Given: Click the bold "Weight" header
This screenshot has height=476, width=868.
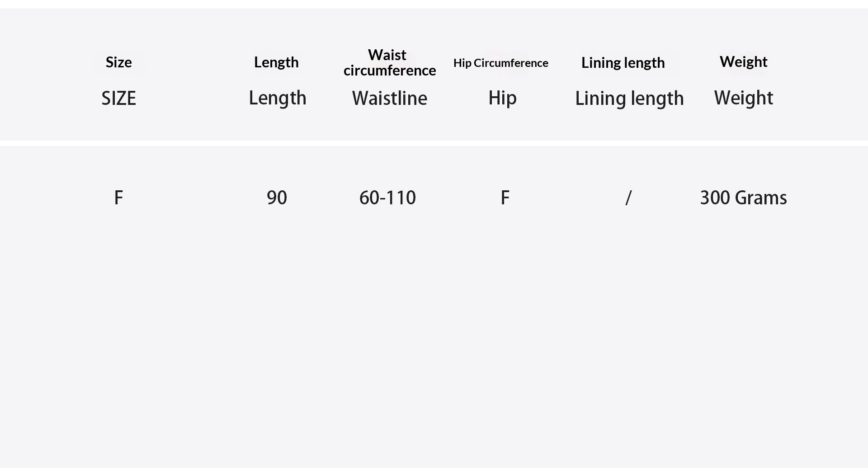Looking at the screenshot, I should pos(743,62).
